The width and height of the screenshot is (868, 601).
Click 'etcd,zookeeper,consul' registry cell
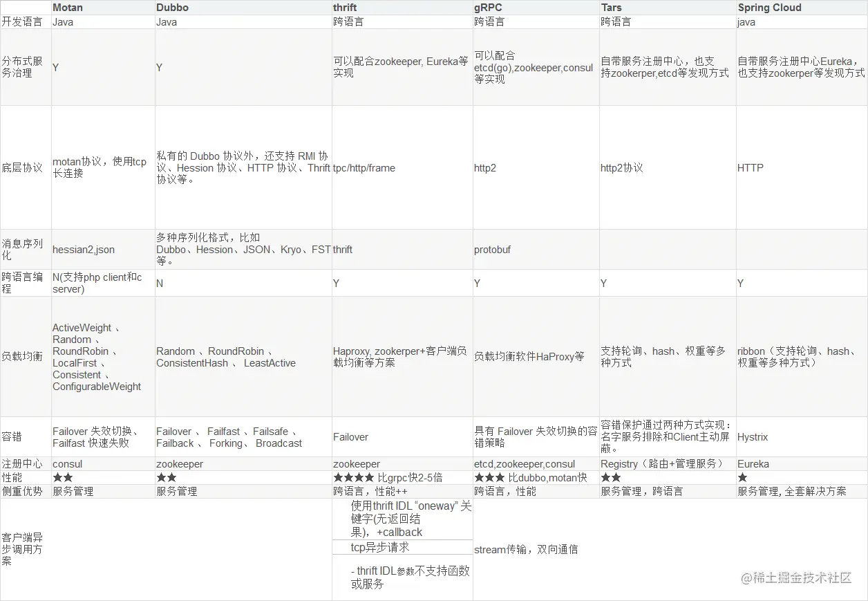click(x=525, y=464)
